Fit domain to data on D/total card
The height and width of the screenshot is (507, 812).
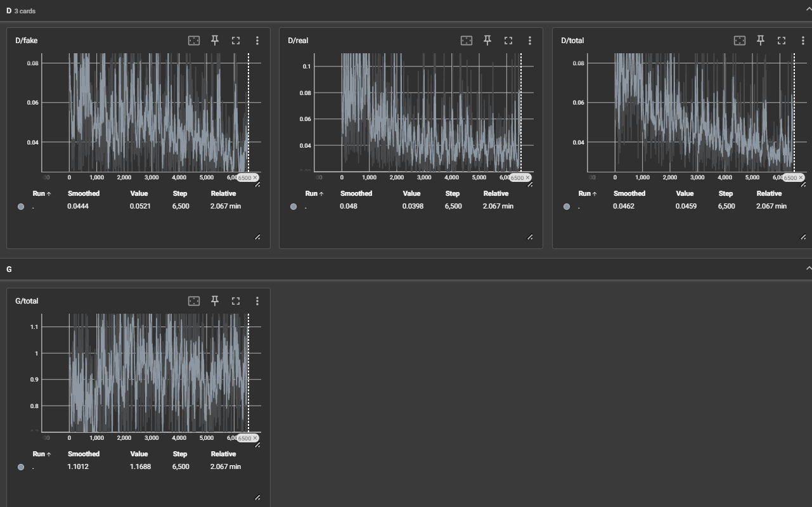[740, 41]
